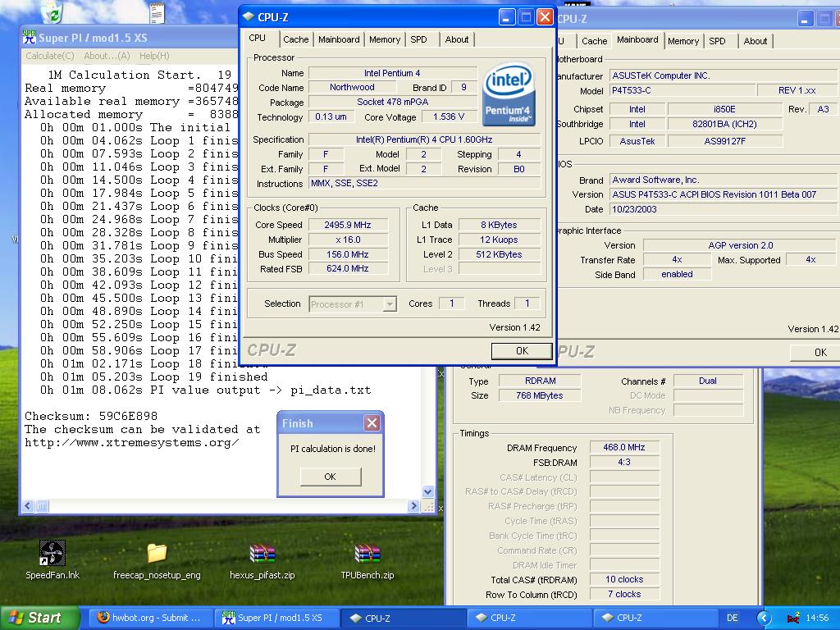Click the Core Voltage value 1.536 V
Screen dimensions: 840x630
click(x=449, y=116)
